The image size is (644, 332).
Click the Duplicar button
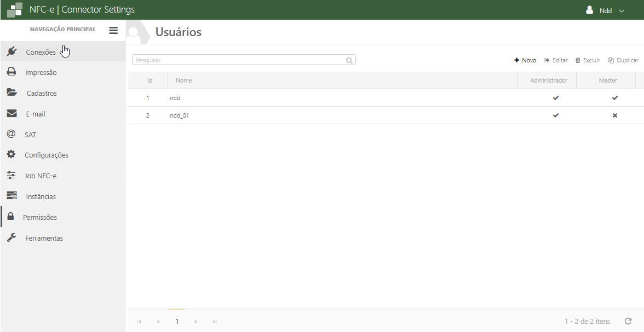click(x=623, y=60)
